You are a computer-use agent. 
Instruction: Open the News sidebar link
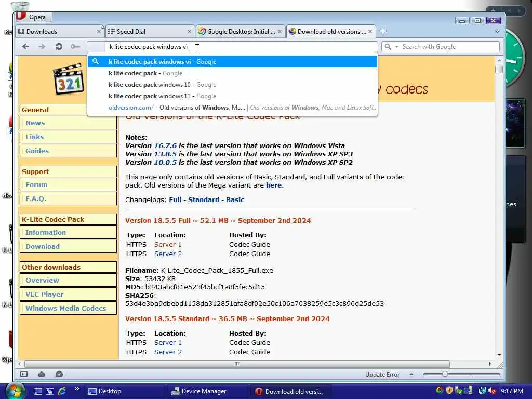(35, 123)
